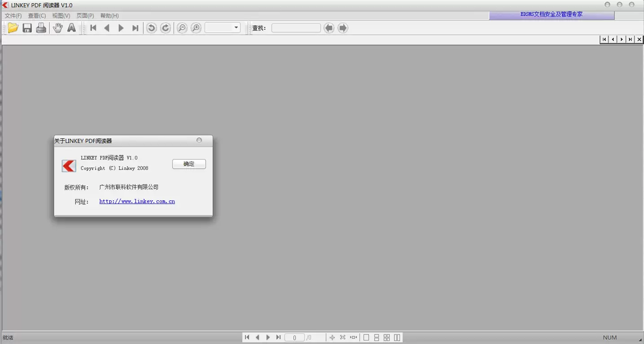Viewport: 644px width, 344px height.
Task: Rotate page clockwise
Action: tap(166, 28)
